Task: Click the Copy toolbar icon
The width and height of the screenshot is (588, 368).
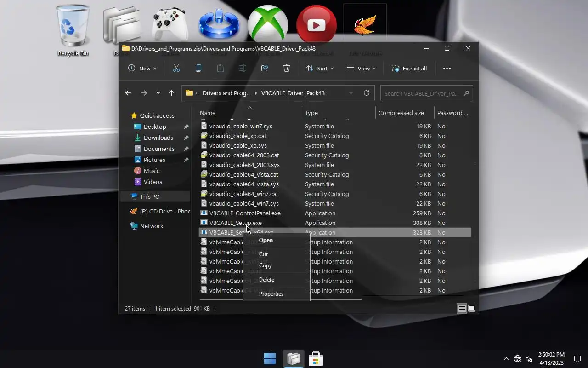Action: [198, 68]
